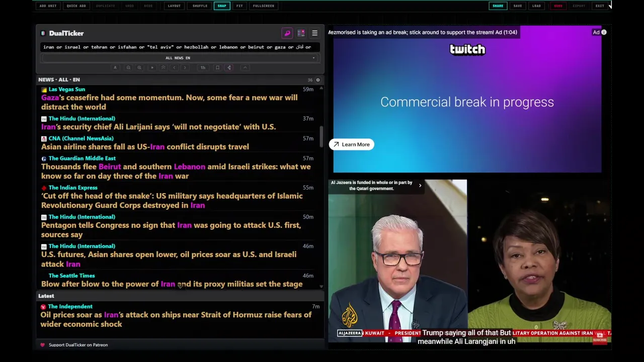Click the Al Jazeera logo on video
This screenshot has height=362, width=644.
point(349,316)
